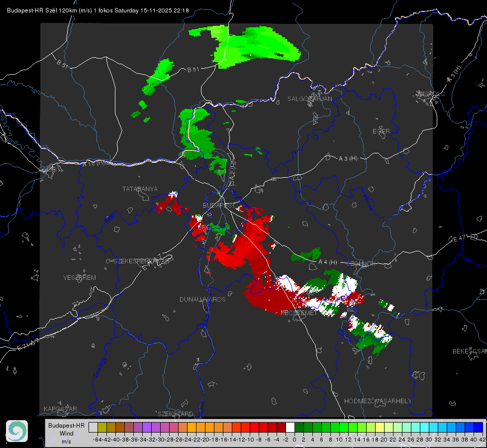487x448 pixels.
Task: Select the deep blue final legend swatch
Action: click(479, 427)
